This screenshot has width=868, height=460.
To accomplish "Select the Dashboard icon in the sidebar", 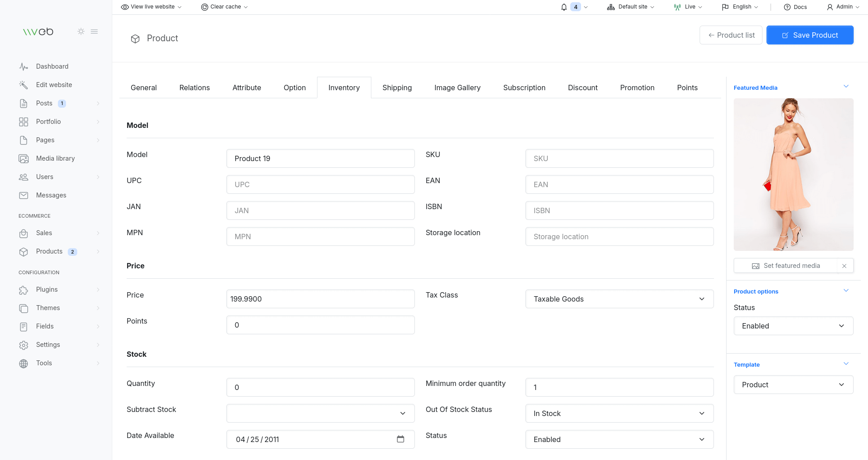I will [23, 66].
